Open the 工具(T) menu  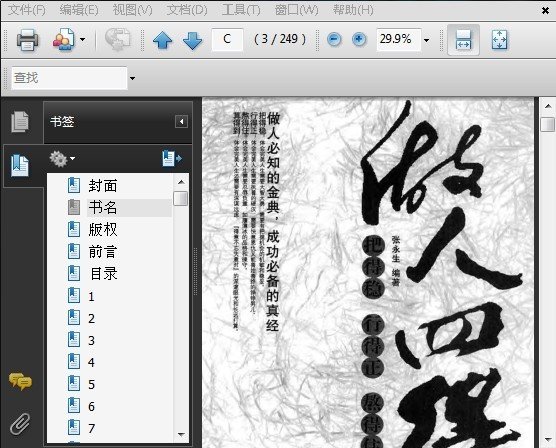(241, 10)
